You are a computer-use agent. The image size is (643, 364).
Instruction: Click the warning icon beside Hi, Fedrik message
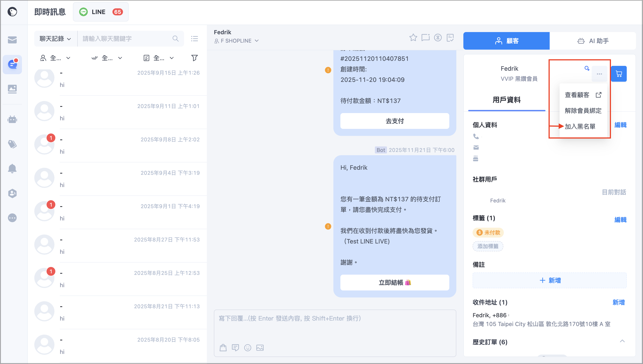tap(328, 226)
